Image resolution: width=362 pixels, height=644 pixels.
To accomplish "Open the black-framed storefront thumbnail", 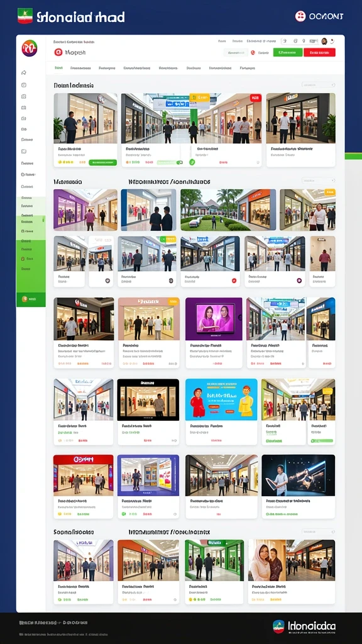I will click(148, 399).
